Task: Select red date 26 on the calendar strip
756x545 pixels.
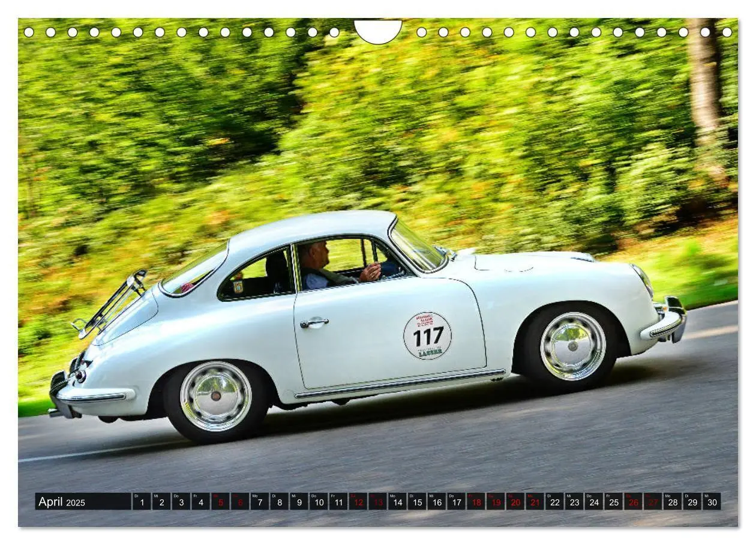Action: 634,502
